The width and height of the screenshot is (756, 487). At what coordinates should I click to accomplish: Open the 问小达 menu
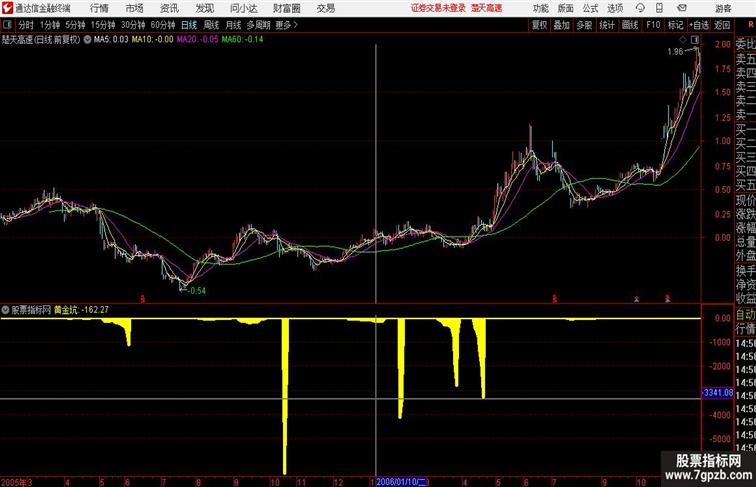coord(243,8)
